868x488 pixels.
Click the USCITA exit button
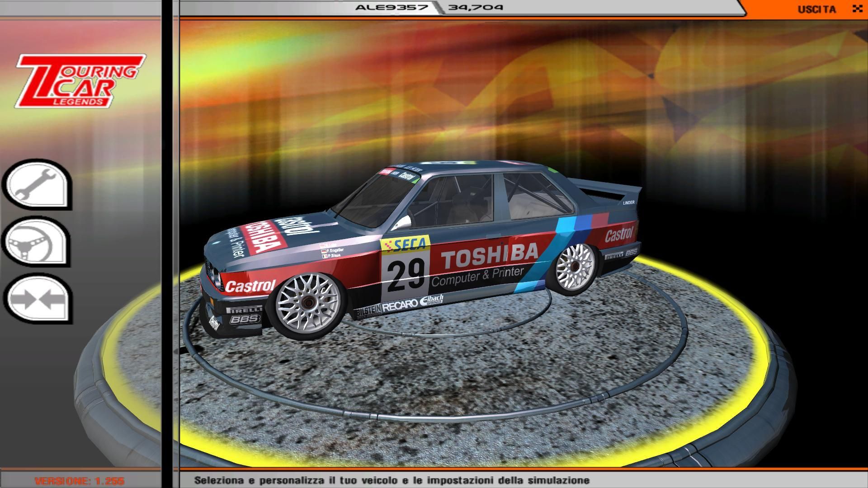(816, 9)
